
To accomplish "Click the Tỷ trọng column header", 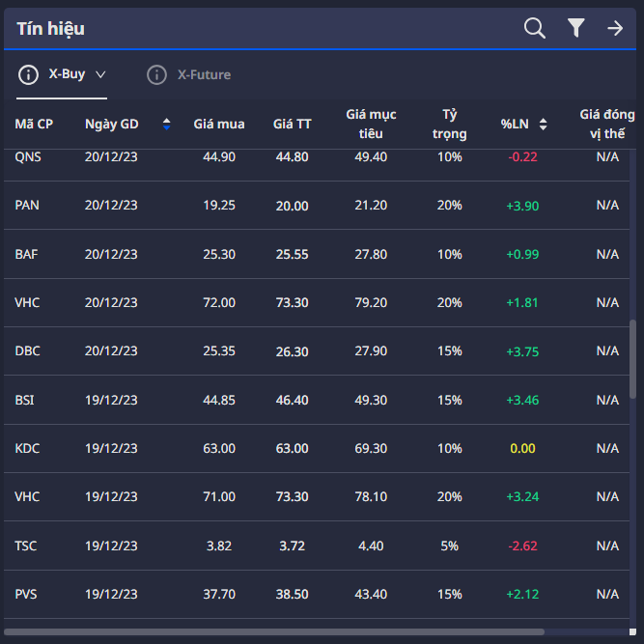I will [449, 124].
